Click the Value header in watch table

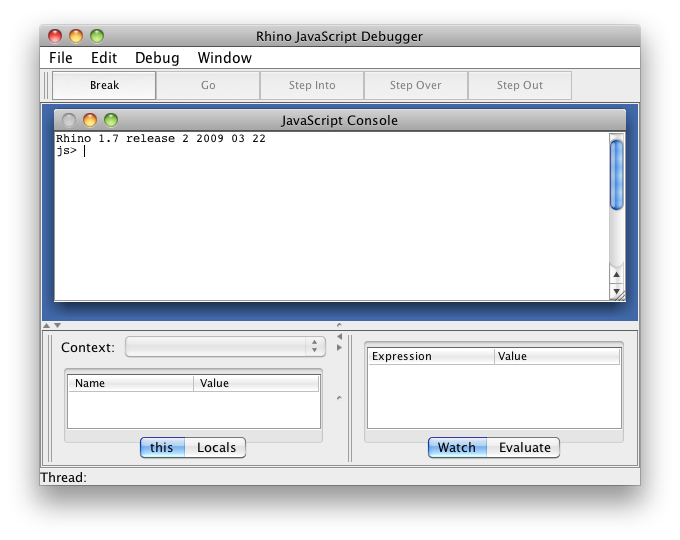[x=557, y=356]
